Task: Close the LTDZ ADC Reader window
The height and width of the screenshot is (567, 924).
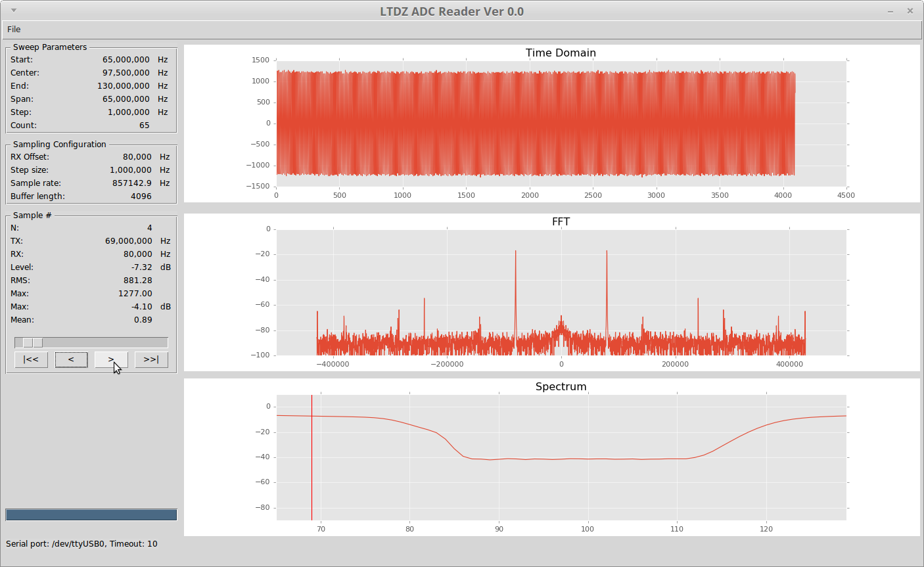Action: [x=910, y=11]
